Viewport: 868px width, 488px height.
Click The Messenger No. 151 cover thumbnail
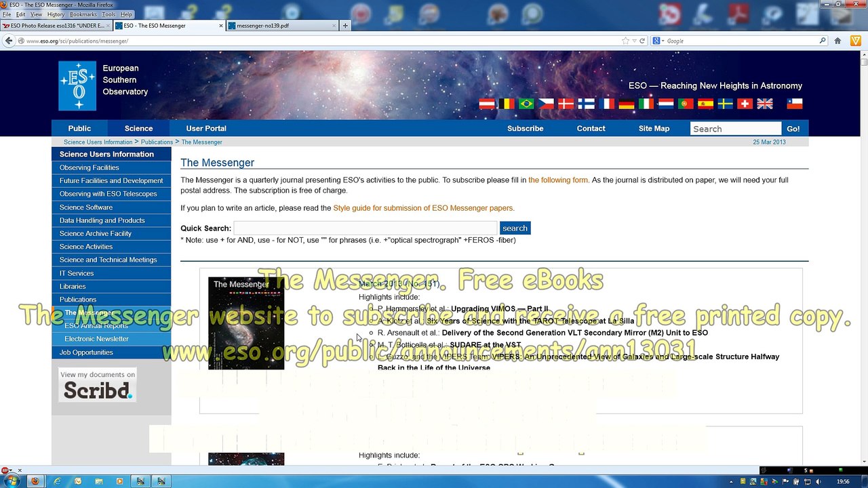246,323
